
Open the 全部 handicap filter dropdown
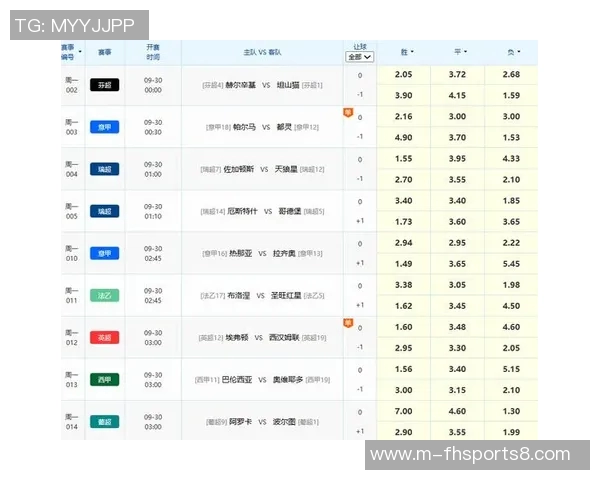[359, 58]
